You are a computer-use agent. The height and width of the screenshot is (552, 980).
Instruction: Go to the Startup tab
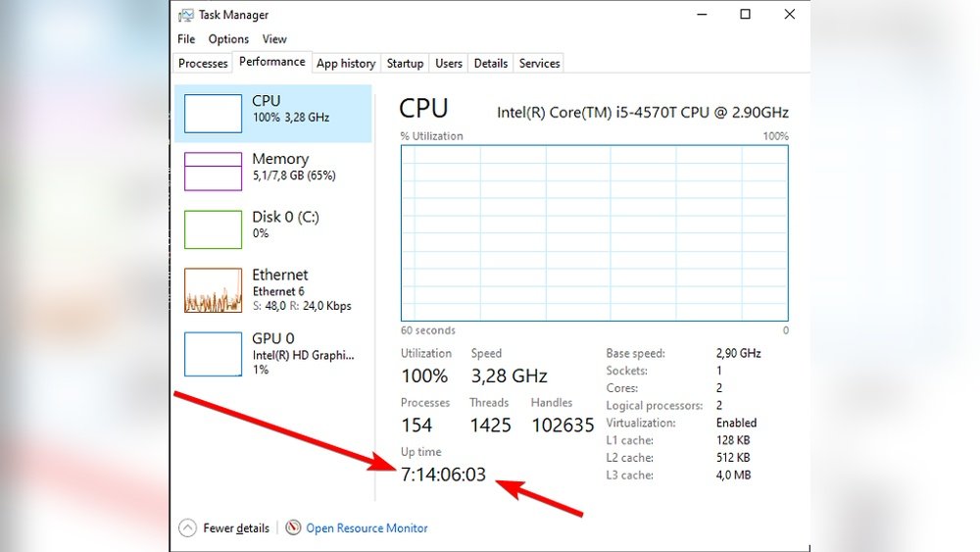pyautogui.click(x=405, y=64)
